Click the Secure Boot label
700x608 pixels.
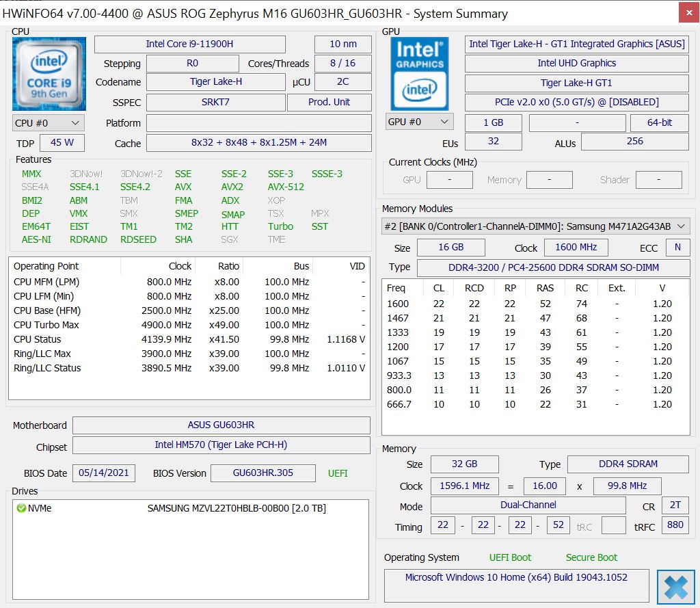(x=591, y=557)
